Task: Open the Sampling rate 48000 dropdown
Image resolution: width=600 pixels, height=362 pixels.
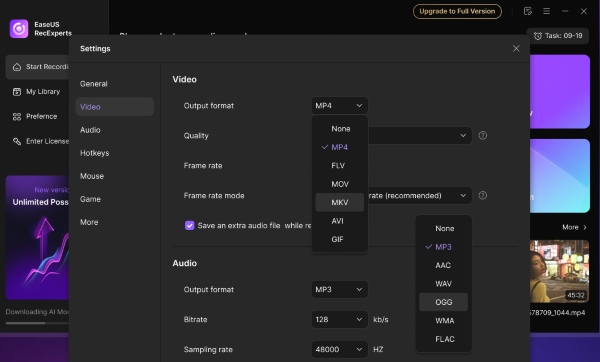Action: (x=339, y=349)
